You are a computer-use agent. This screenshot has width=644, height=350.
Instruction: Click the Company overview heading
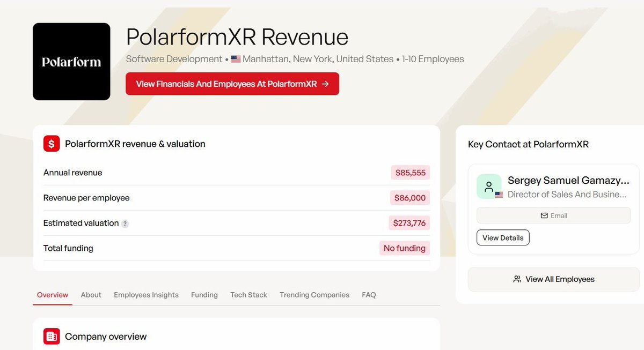coord(106,337)
